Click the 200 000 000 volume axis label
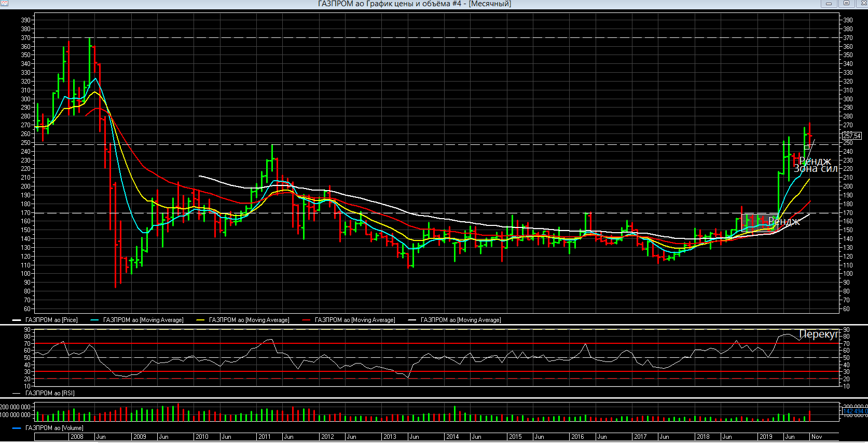The image size is (868, 443). (16, 407)
